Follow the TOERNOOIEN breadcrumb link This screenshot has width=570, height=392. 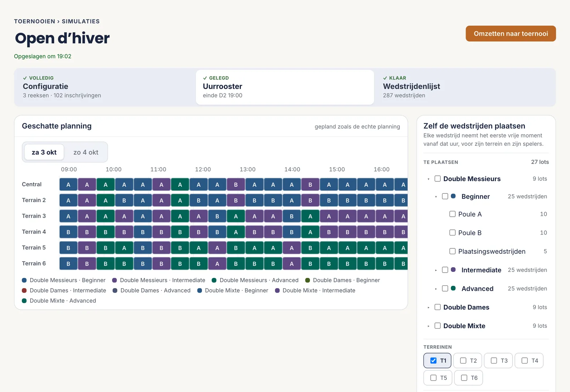point(35,21)
